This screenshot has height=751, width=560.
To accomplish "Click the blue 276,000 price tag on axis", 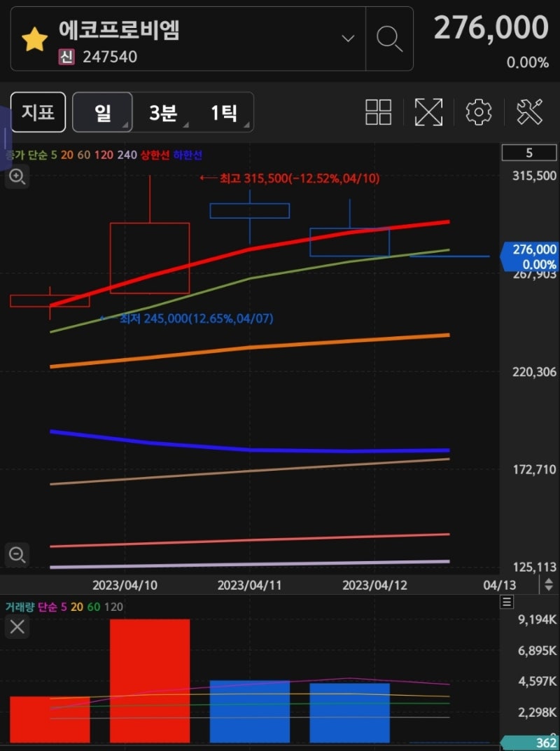I will [x=529, y=256].
